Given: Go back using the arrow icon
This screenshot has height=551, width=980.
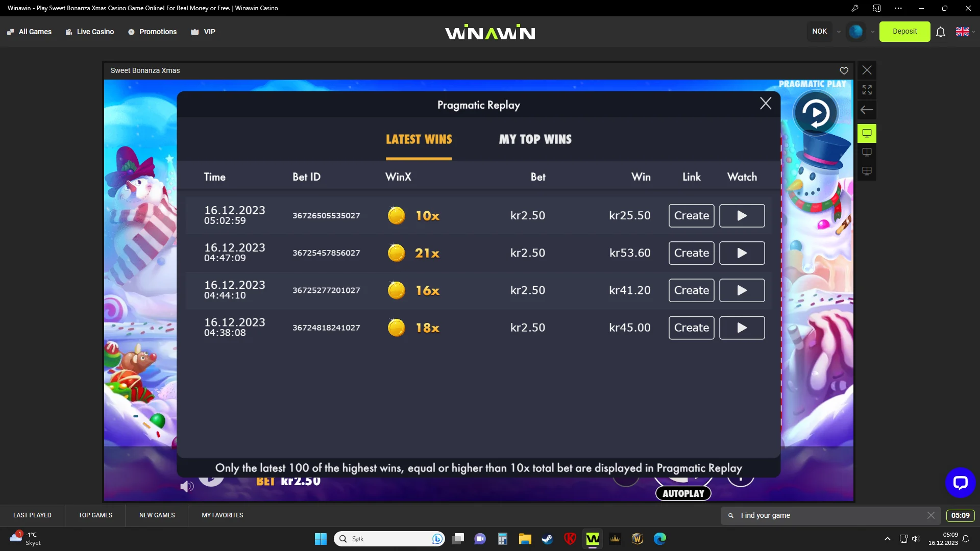Looking at the screenshot, I should click(x=867, y=110).
